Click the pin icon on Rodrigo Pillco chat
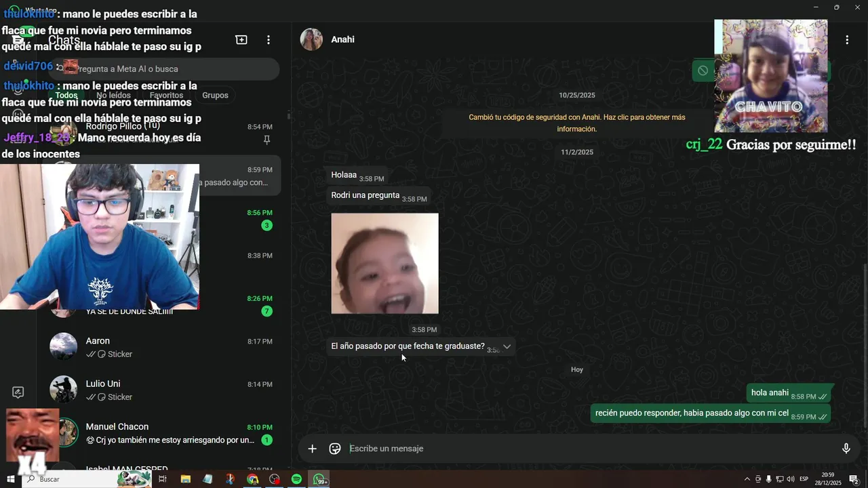 [x=267, y=140]
